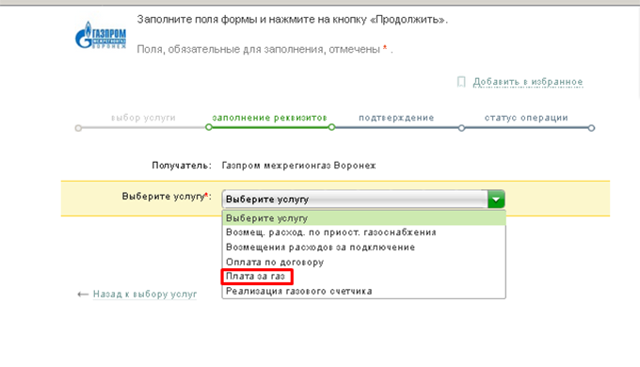The width and height of the screenshot is (640, 367).
Task: Click the выбор услуги step label
Action: 143,118
